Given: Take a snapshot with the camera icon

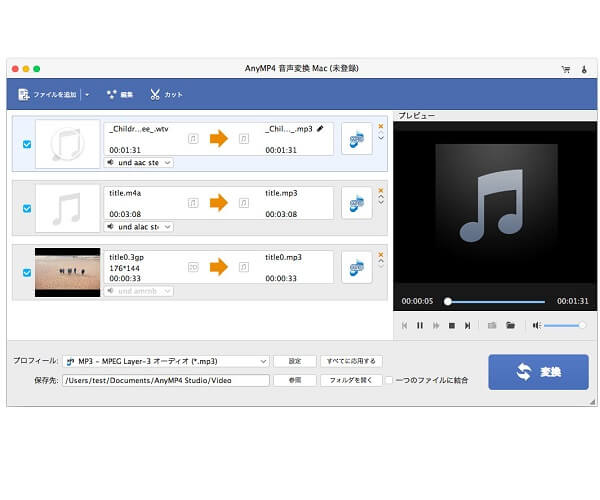Looking at the screenshot, I should point(492,326).
